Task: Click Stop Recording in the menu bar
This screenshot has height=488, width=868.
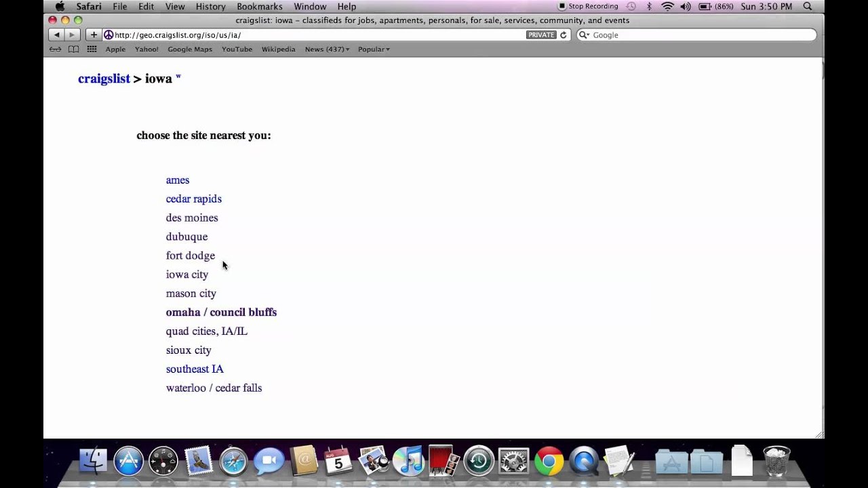Action: click(x=588, y=7)
